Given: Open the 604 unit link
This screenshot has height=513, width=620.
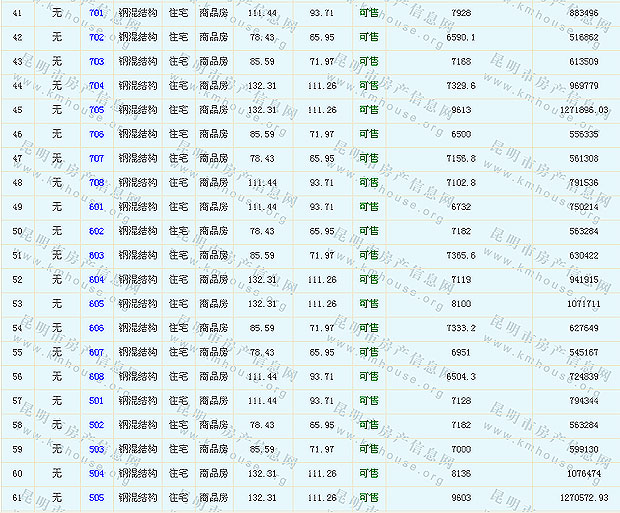Looking at the screenshot, I should [96, 280].
